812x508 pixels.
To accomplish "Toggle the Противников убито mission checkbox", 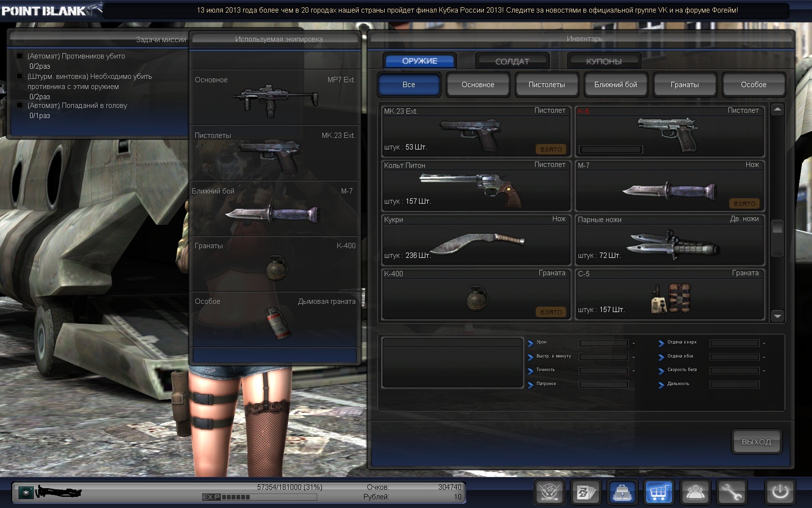I will 20,56.
